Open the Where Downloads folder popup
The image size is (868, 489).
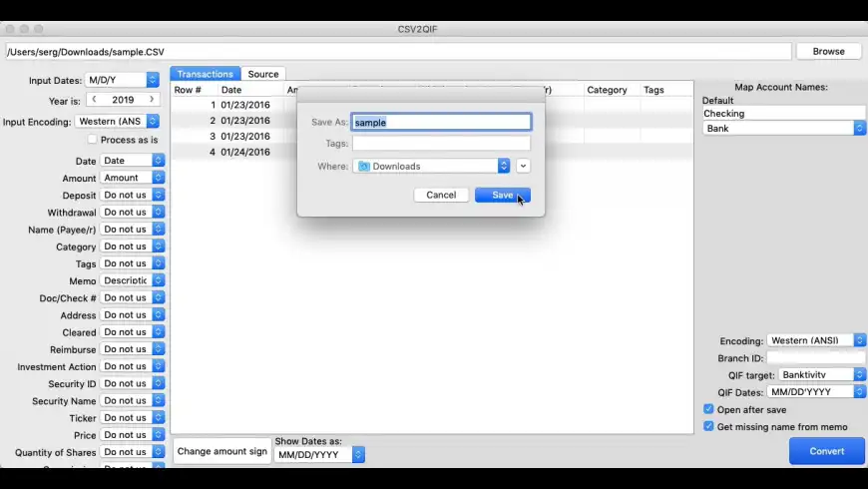point(431,166)
